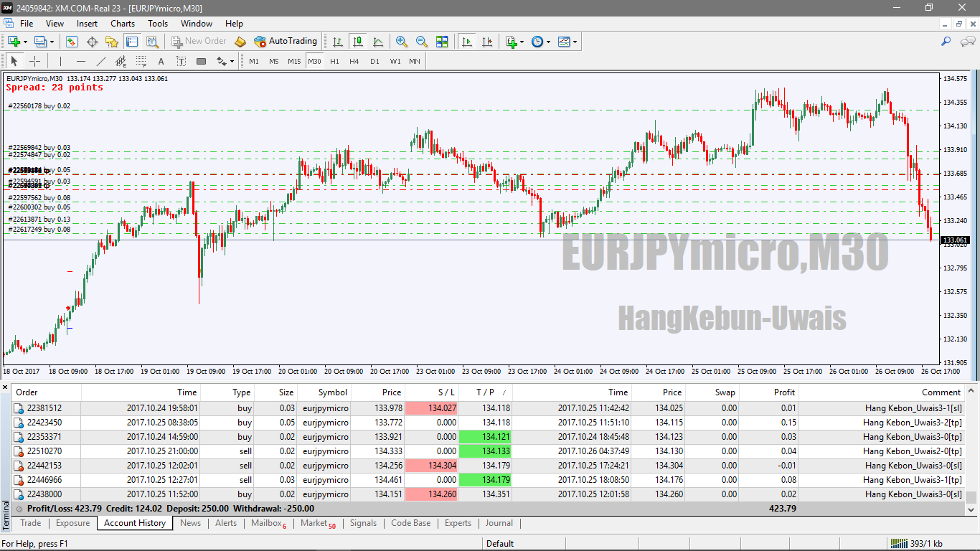Viewport: 980px width, 551px height.
Task: Click the tile windows icon
Action: pyautogui.click(x=442, y=42)
